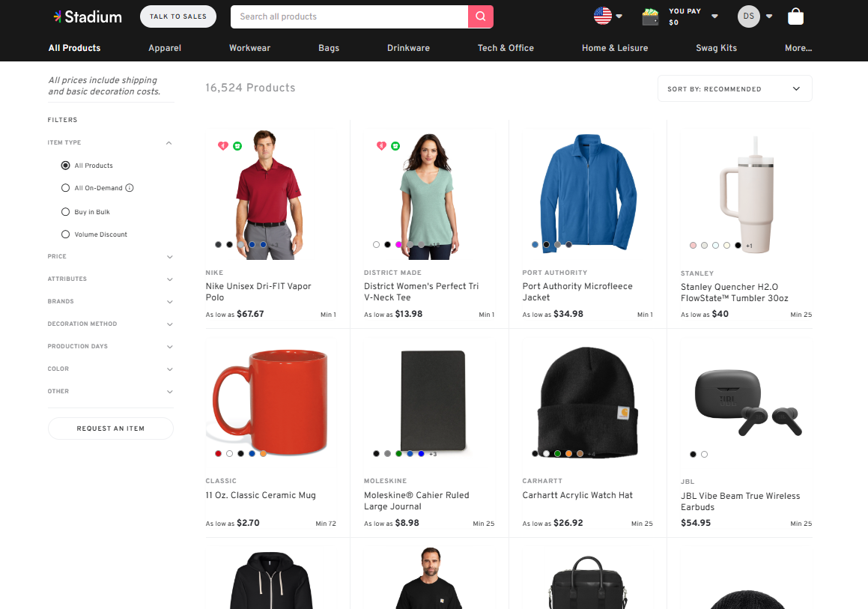868x609 pixels.
Task: Open the Bags category
Action: 329,48
